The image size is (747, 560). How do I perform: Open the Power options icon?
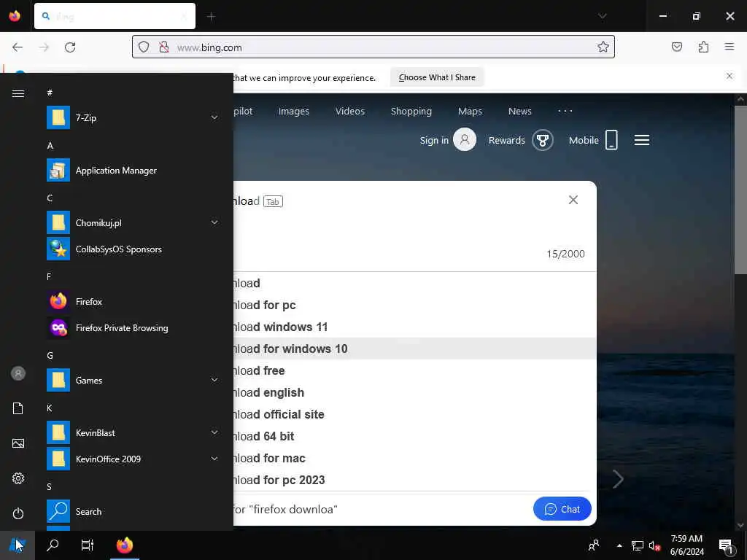tap(18, 513)
